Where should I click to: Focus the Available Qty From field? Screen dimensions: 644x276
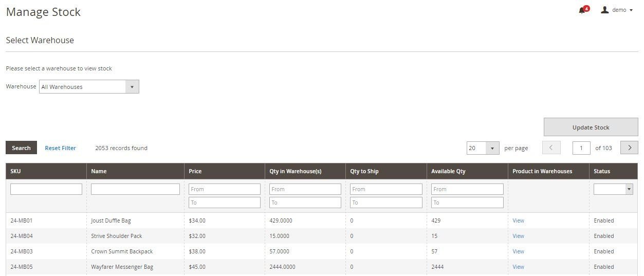(x=467, y=189)
